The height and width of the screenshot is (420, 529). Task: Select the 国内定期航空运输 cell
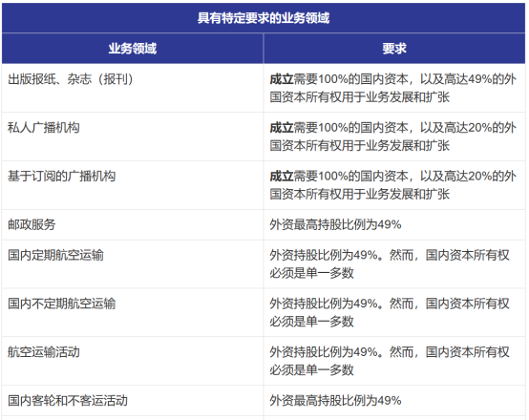pos(132,264)
